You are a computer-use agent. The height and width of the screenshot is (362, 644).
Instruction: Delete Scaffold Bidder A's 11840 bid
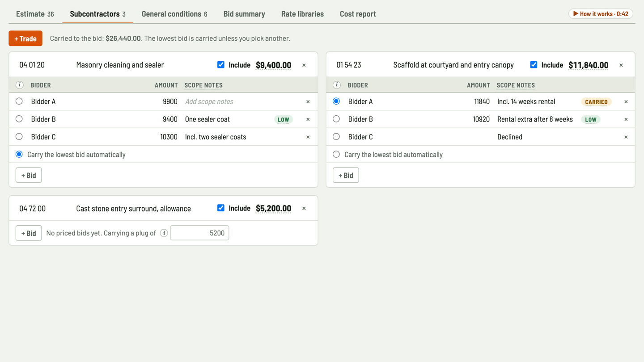[x=626, y=101]
